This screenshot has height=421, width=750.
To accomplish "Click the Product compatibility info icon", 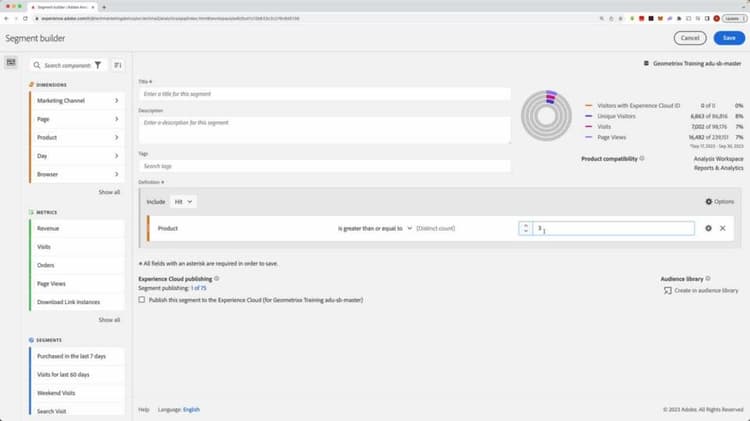I will tap(642, 158).
